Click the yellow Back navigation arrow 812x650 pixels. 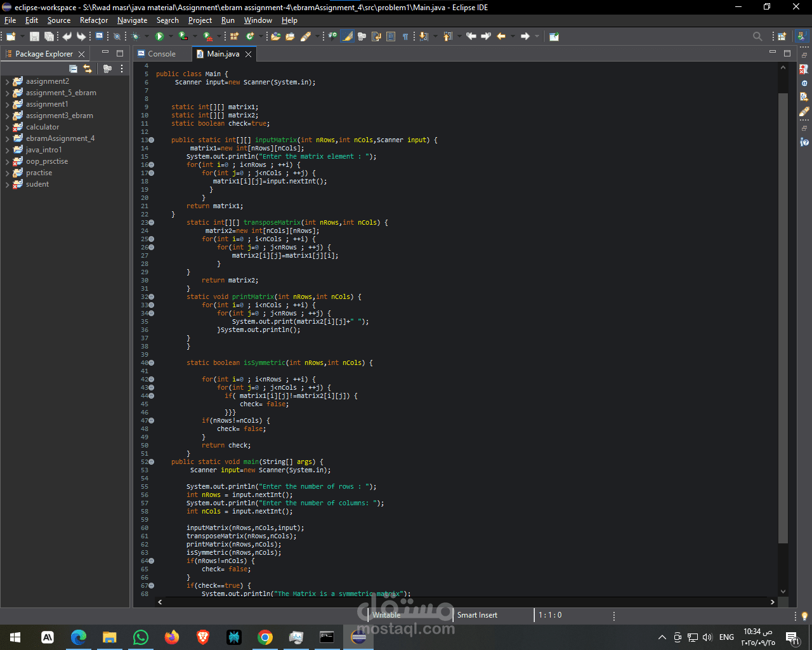click(501, 36)
